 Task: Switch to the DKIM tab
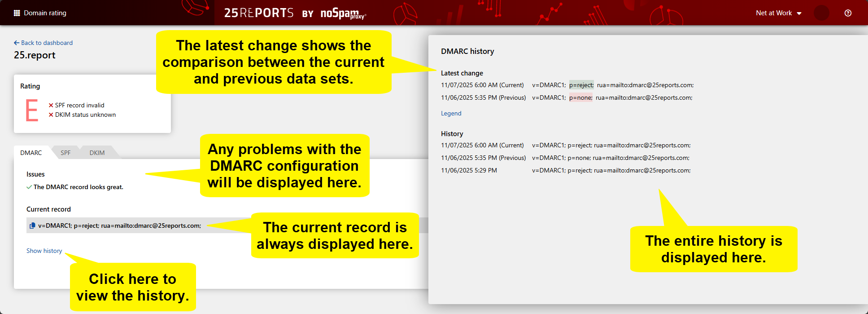[97, 153]
